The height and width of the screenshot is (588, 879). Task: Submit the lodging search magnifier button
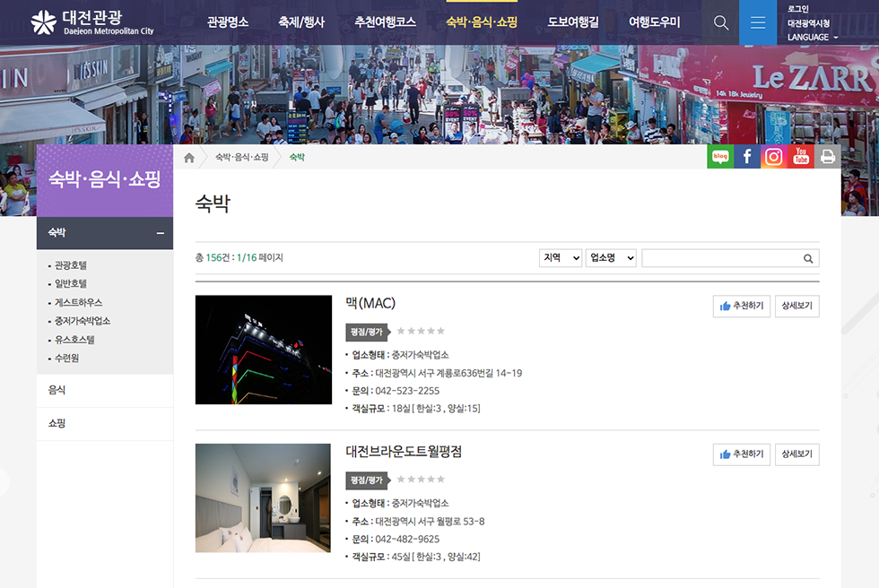pos(808,258)
